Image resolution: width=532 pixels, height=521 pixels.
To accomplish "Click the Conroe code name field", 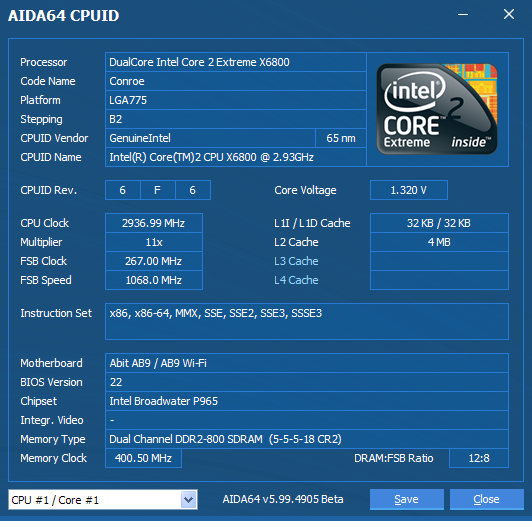I will click(236, 81).
